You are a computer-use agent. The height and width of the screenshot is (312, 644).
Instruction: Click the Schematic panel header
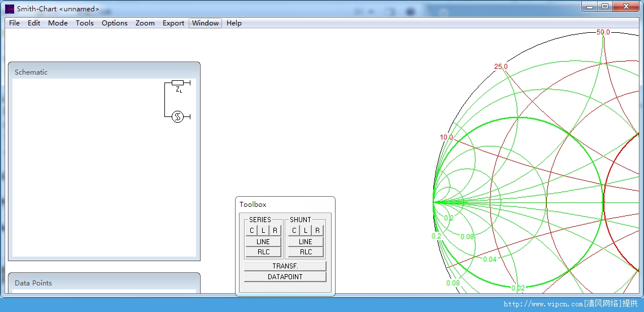(x=104, y=72)
